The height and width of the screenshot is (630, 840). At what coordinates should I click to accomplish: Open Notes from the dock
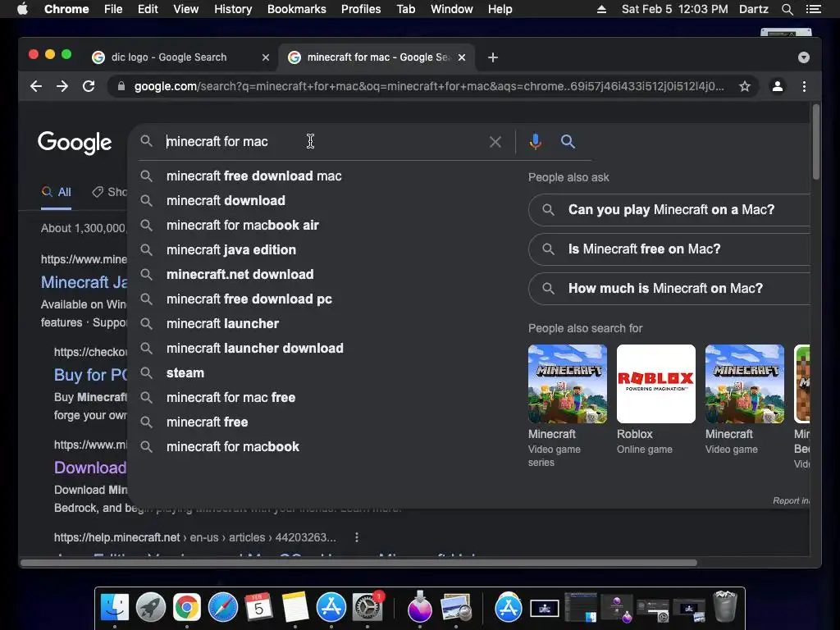[x=295, y=608]
